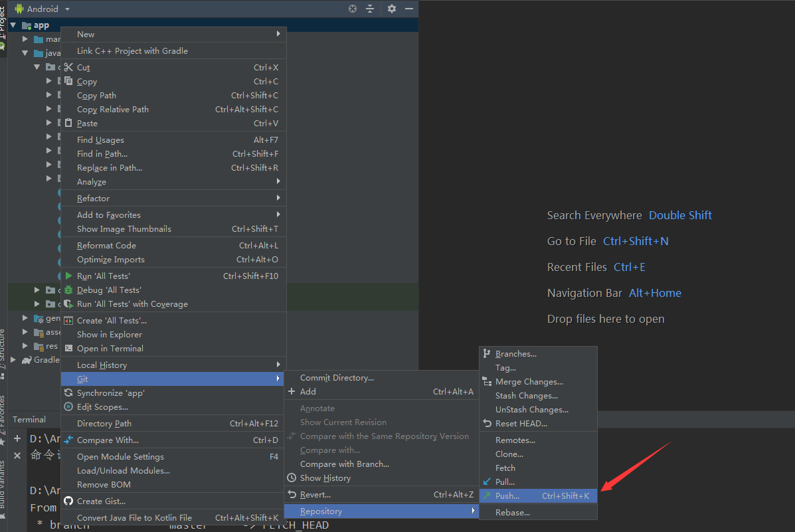
Task: Select Optimize Imports
Action: pyautogui.click(x=173, y=259)
